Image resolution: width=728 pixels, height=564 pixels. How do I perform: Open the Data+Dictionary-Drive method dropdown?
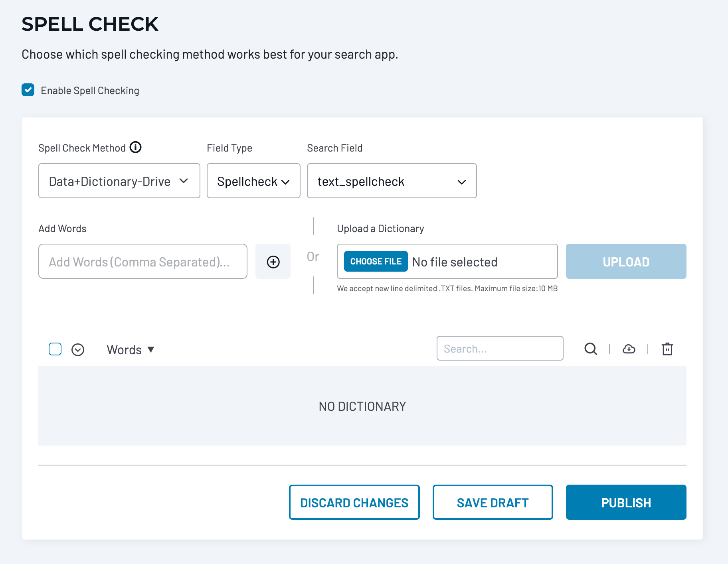[x=119, y=181]
